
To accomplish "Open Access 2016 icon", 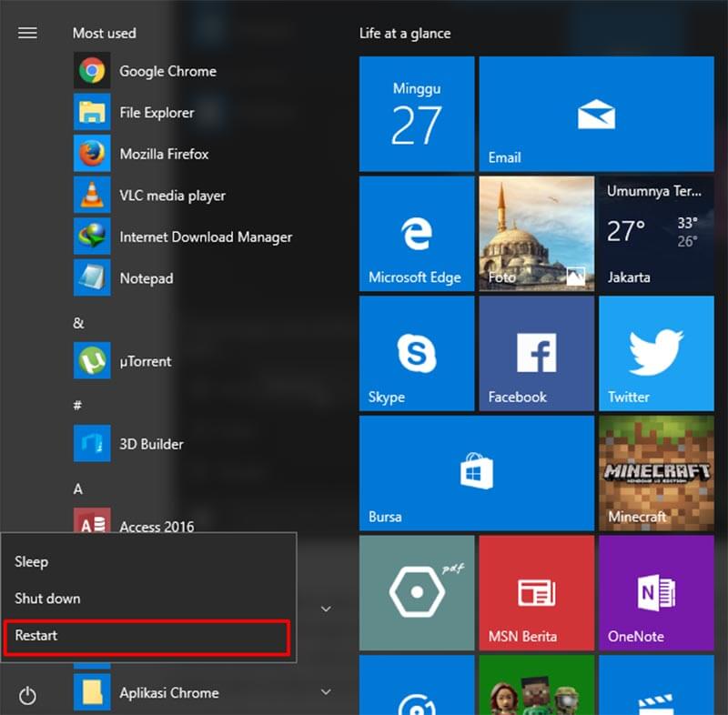I will click(92, 520).
